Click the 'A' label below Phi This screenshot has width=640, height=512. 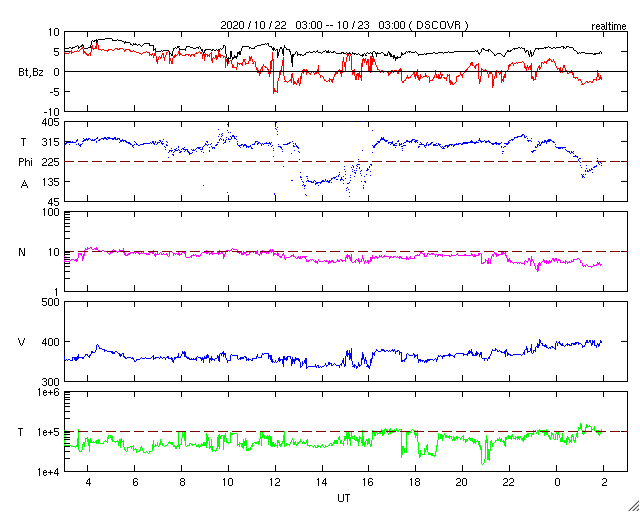pyautogui.click(x=24, y=185)
